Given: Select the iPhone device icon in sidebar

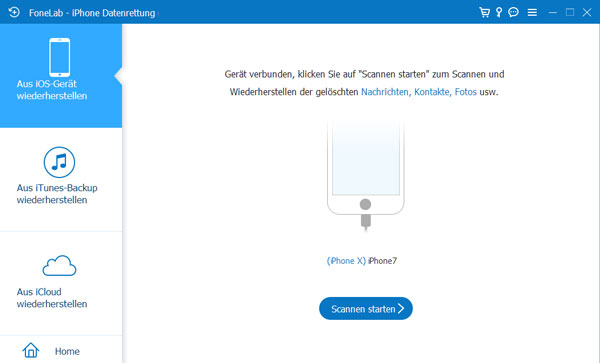Looking at the screenshot, I should coord(59,57).
